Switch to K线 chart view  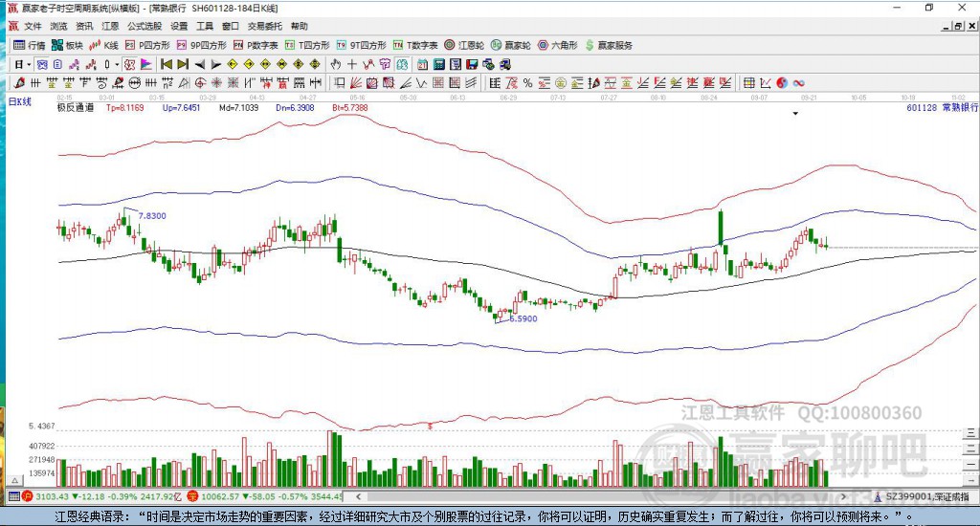[x=103, y=45]
